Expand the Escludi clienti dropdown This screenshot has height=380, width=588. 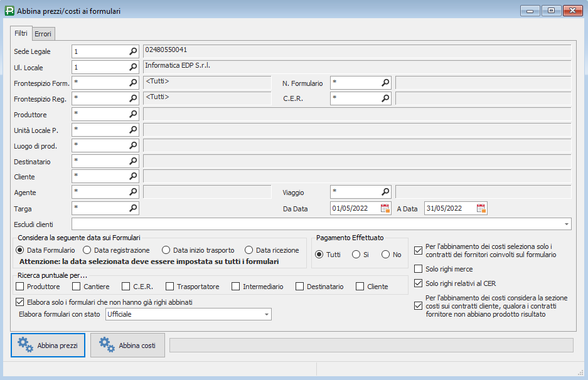(x=567, y=224)
